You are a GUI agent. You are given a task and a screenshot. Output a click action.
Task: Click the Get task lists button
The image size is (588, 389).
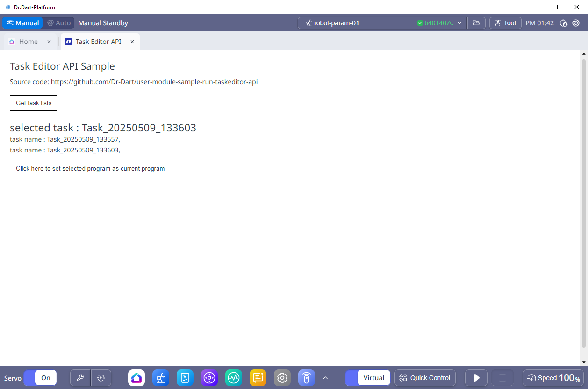pos(34,103)
